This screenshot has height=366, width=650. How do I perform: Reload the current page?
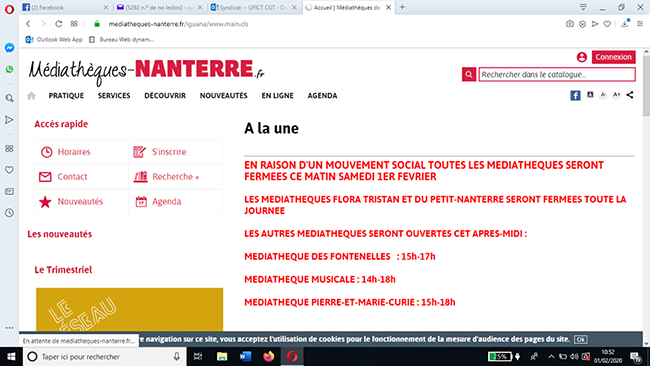coord(58,24)
